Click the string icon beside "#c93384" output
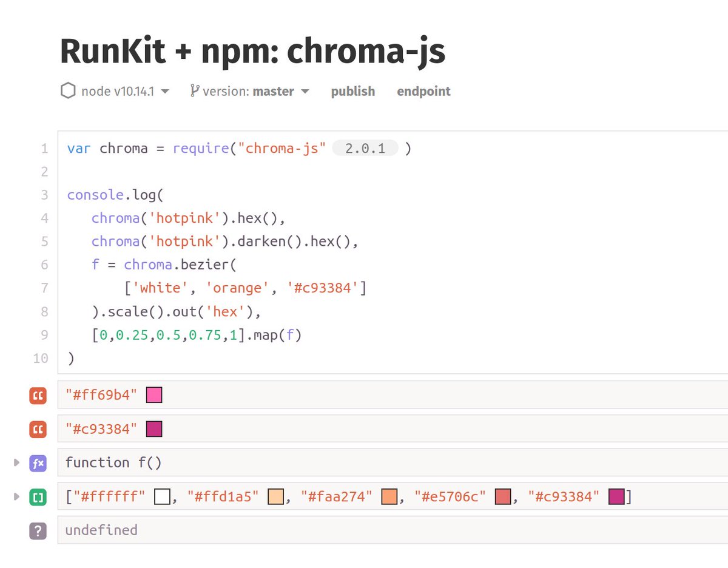Screen dimensions: 728x568 click(x=38, y=430)
